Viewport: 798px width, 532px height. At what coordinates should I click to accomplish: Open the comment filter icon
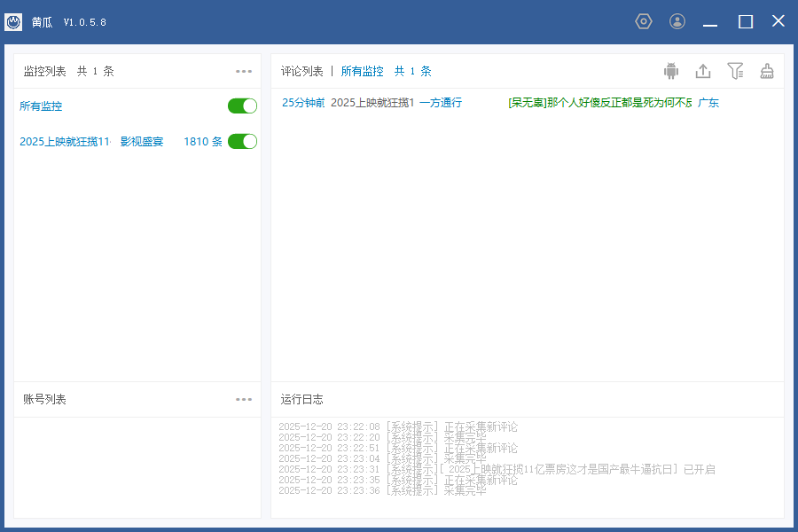735,71
